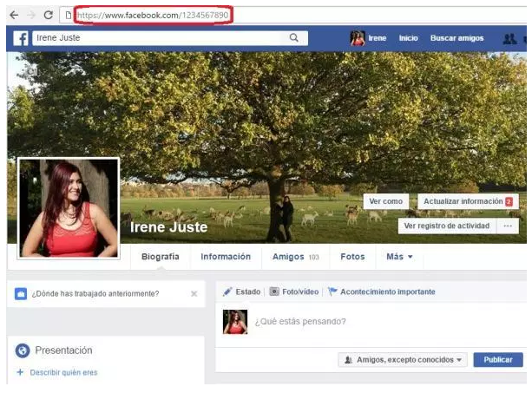
Task: Click the magnifying glass search icon
Action: pos(294,37)
